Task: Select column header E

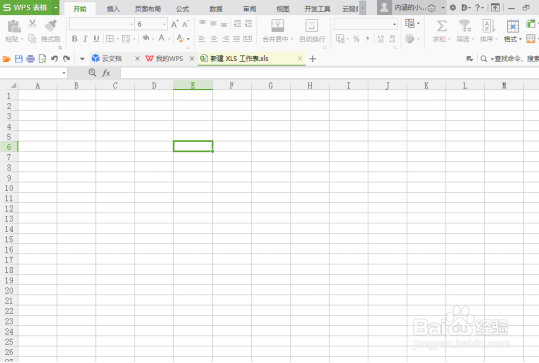Action: point(193,85)
